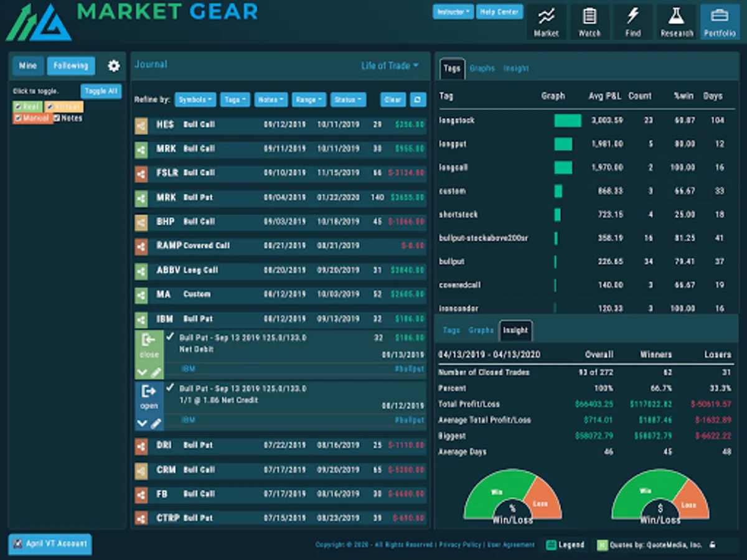Expand the open entry chevron

tap(142, 424)
